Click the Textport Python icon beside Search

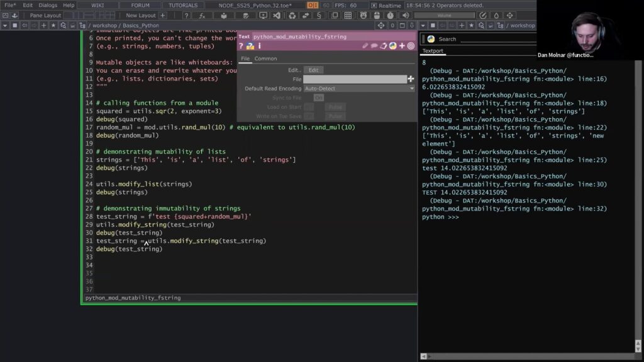click(431, 39)
